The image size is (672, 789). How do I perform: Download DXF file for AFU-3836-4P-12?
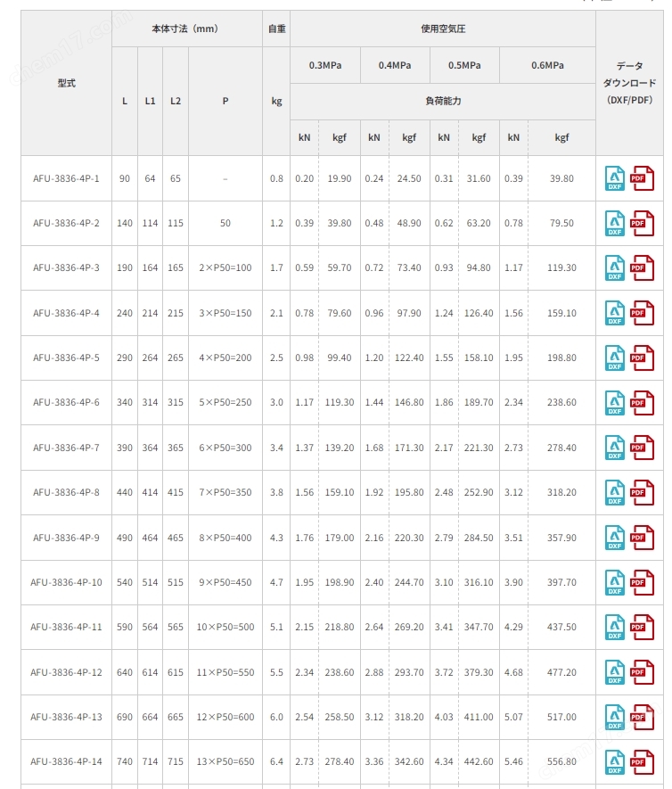(615, 672)
